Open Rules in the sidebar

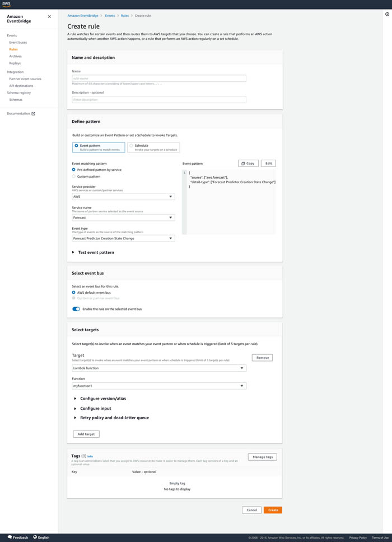(x=13, y=49)
